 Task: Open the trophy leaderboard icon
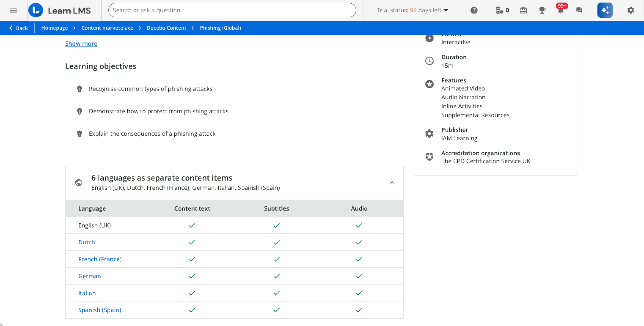(x=542, y=10)
